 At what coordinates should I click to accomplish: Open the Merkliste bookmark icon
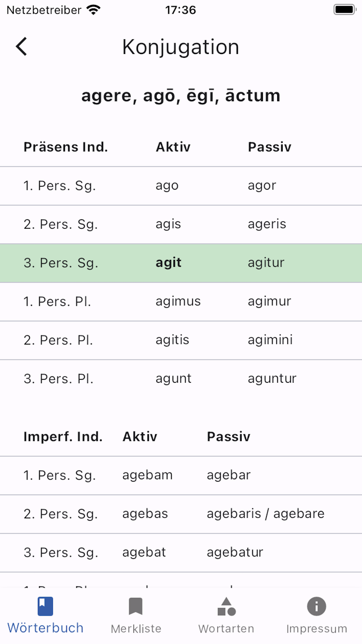(x=136, y=606)
